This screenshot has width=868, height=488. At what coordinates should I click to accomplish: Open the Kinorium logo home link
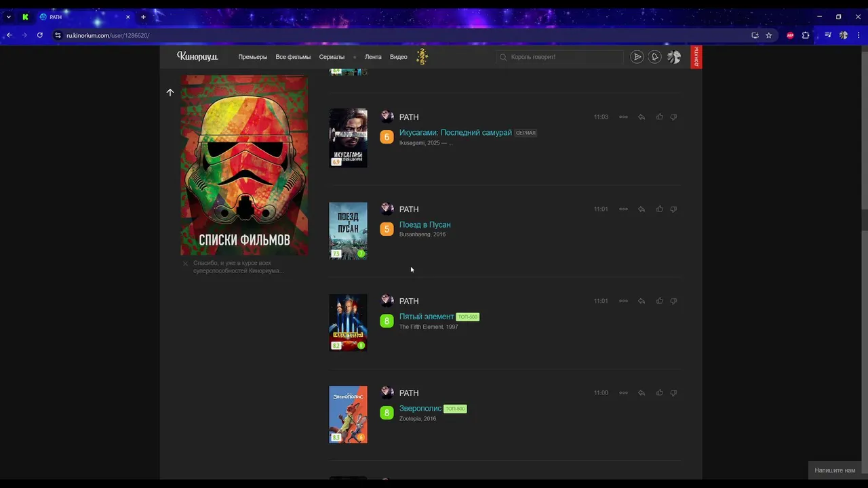click(x=197, y=57)
